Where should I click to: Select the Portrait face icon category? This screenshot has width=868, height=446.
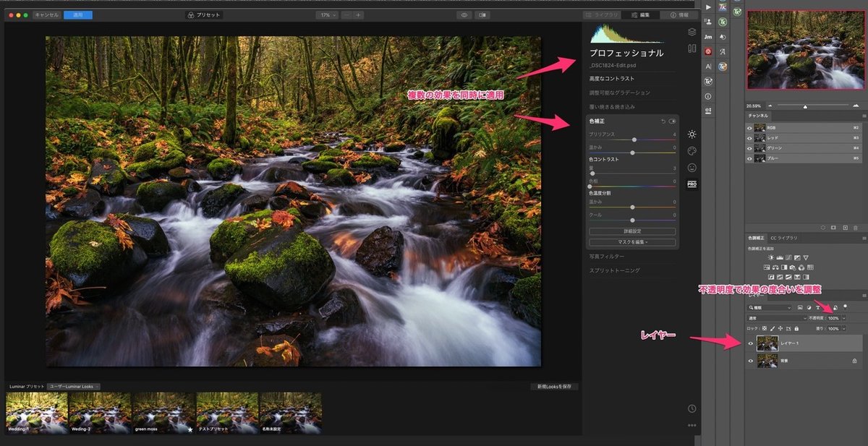coord(692,168)
